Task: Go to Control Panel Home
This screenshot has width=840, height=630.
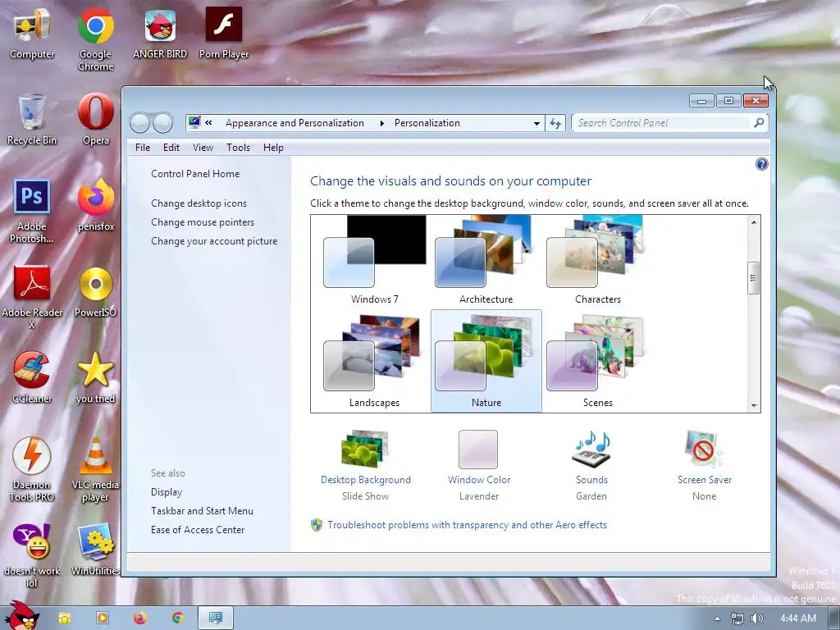Action: [x=195, y=174]
